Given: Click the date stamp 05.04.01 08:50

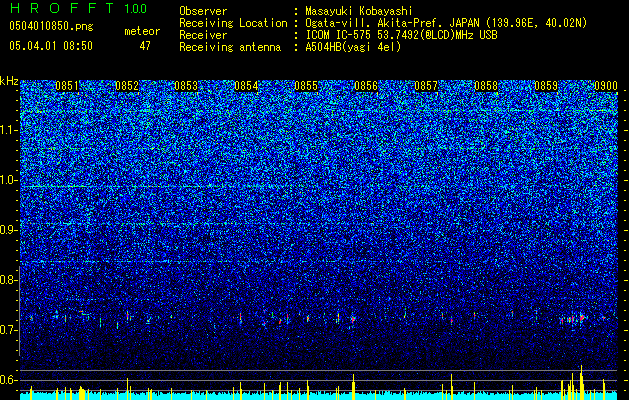Looking at the screenshot, I should point(51,46).
